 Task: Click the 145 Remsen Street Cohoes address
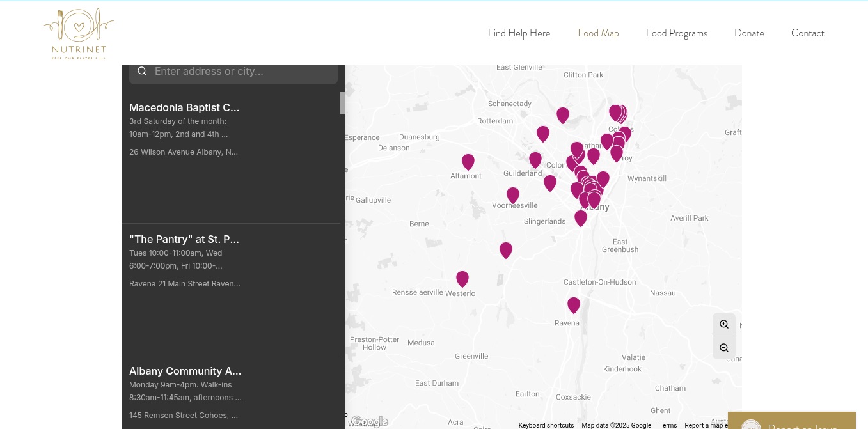[184, 416]
